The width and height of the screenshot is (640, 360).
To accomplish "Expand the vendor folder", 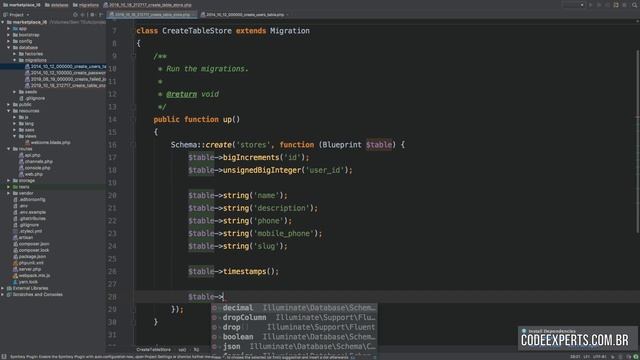I will point(9,193).
